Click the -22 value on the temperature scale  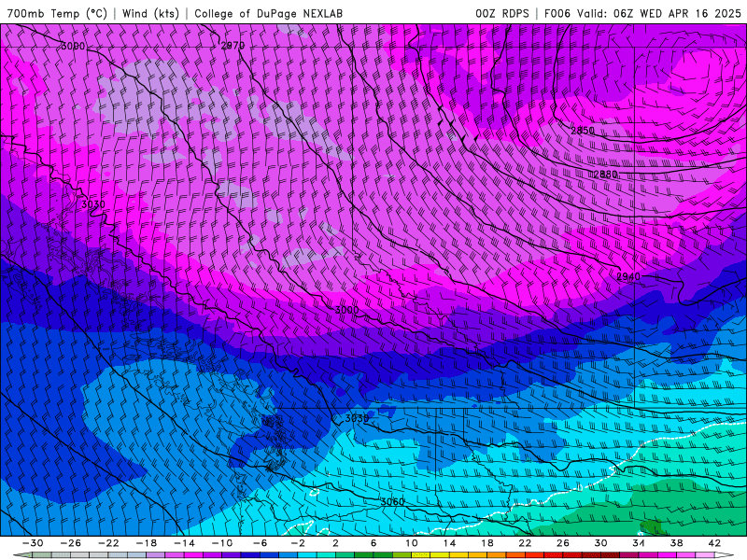[x=108, y=543]
